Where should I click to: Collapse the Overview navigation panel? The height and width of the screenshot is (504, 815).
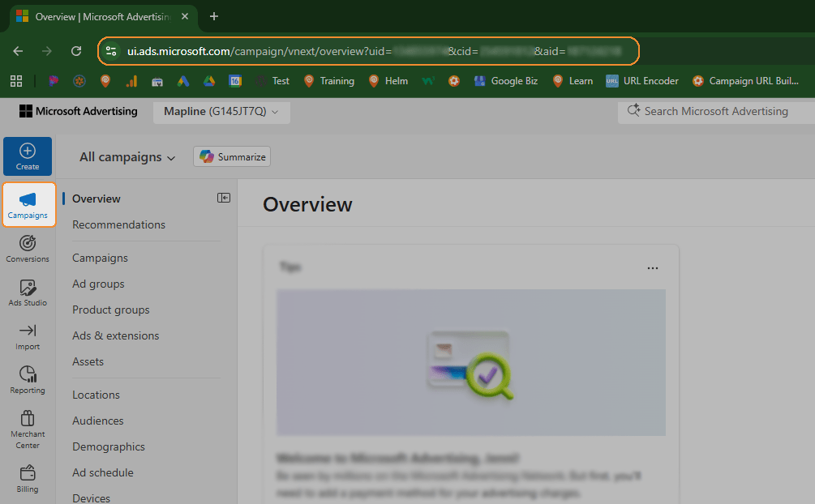tap(224, 197)
